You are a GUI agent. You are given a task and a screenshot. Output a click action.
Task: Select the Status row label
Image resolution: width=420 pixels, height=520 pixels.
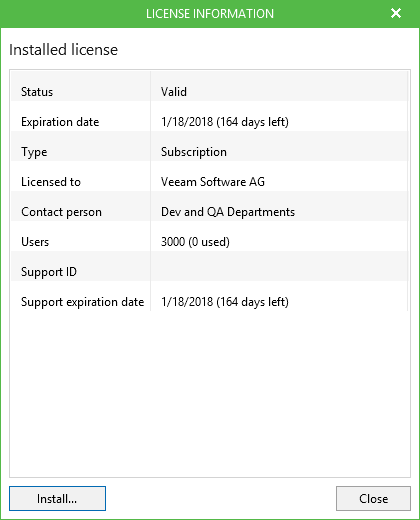point(37,92)
